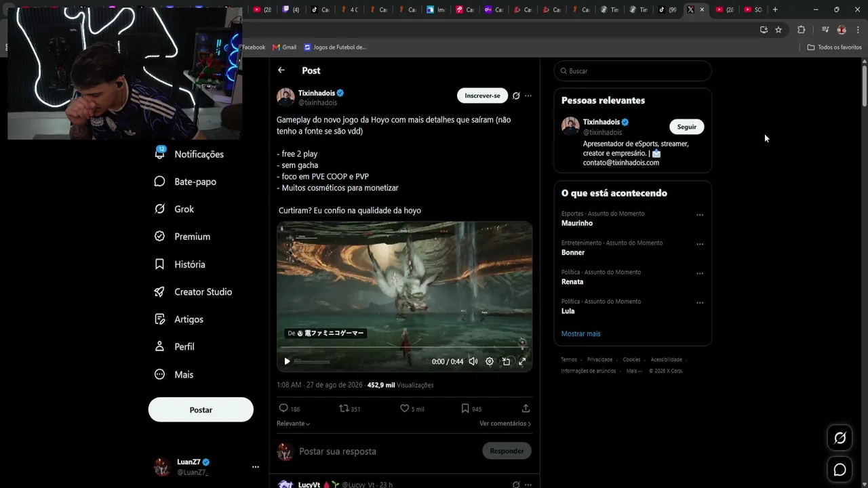Open more options for Maurinho trend
This screenshot has width=868, height=488.
pos(700,216)
